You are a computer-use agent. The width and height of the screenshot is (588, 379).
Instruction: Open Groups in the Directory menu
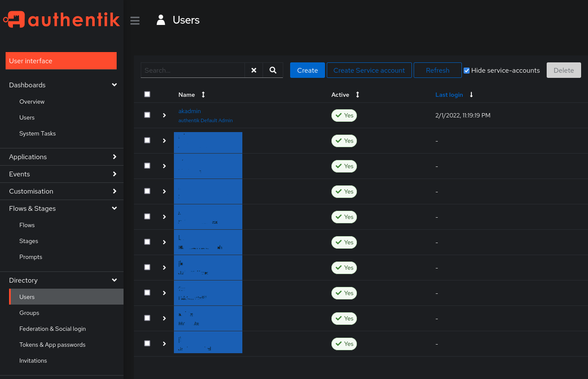29,313
